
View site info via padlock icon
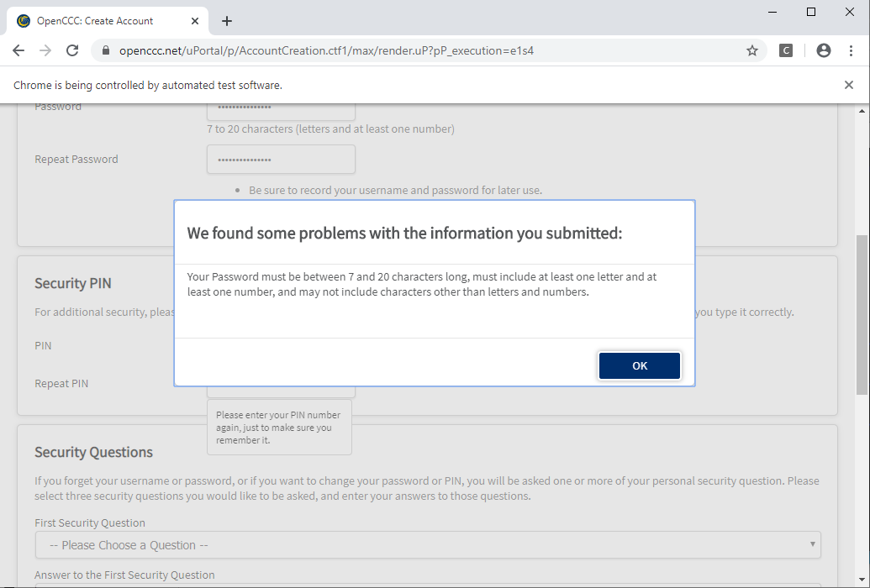click(106, 50)
